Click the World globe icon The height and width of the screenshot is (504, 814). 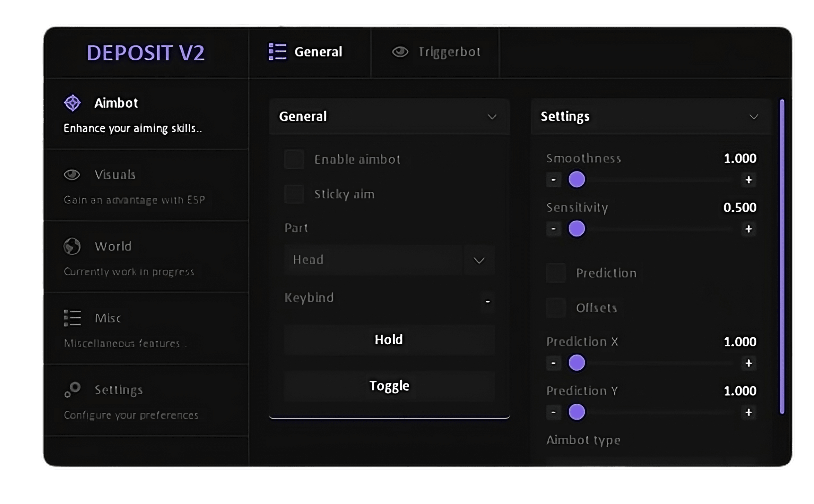(72, 246)
